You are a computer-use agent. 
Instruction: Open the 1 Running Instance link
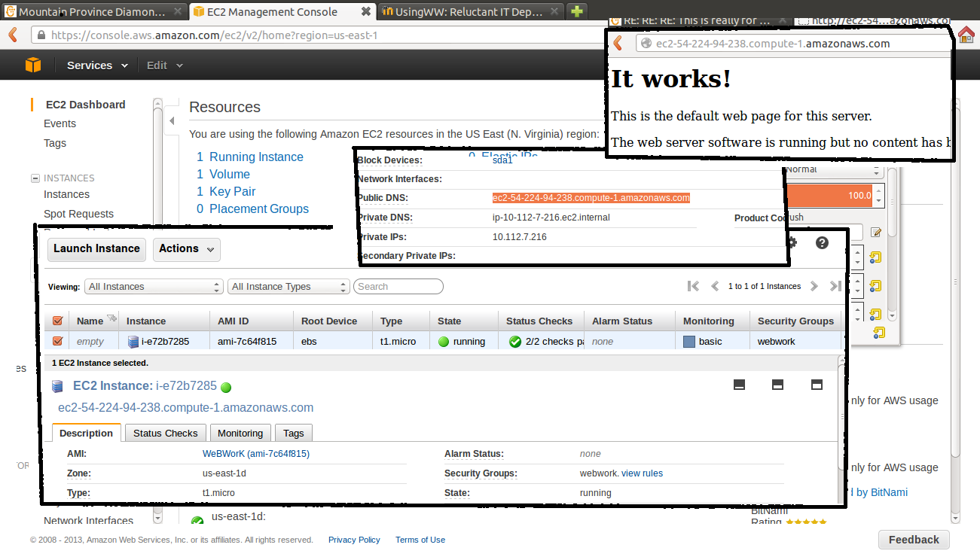250,157
